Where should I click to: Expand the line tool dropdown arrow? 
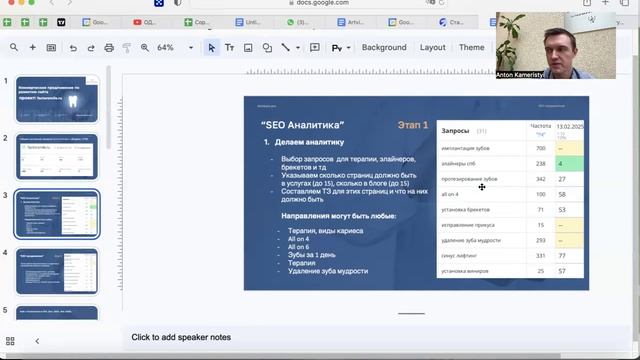click(x=298, y=48)
